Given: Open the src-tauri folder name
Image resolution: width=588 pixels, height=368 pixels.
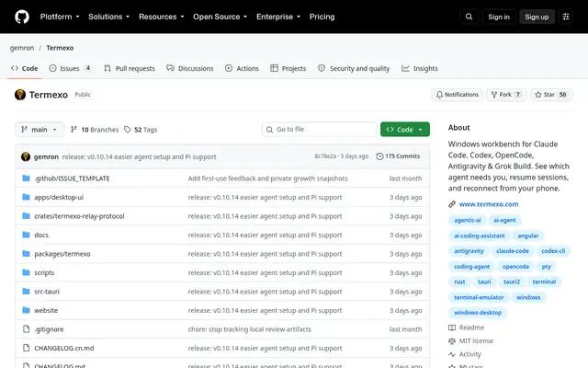Looking at the screenshot, I should [47, 292].
